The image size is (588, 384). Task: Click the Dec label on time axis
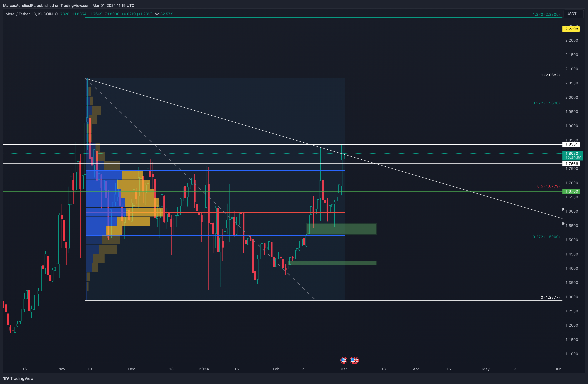(x=132, y=369)
